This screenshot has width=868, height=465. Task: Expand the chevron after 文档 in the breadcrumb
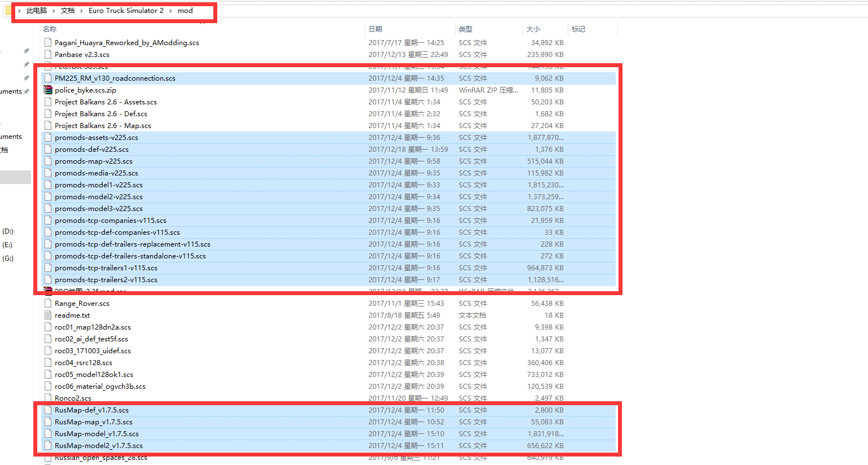pyautogui.click(x=81, y=11)
